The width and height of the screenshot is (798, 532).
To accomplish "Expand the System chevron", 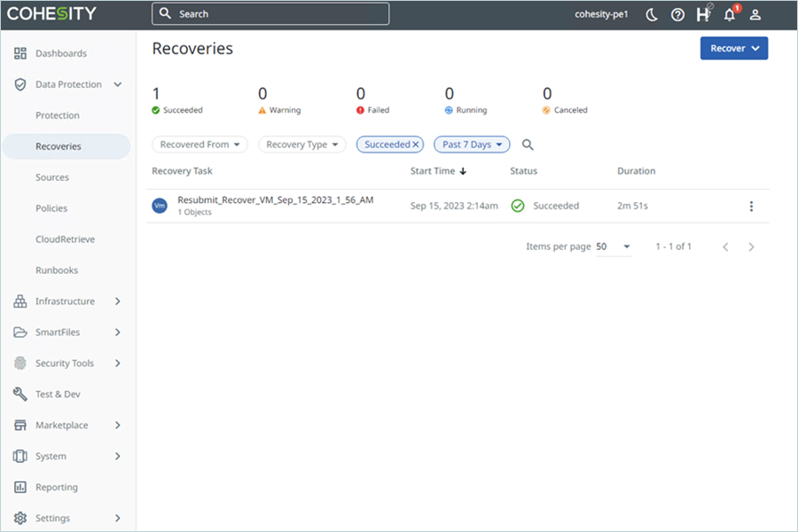I will tap(118, 456).
